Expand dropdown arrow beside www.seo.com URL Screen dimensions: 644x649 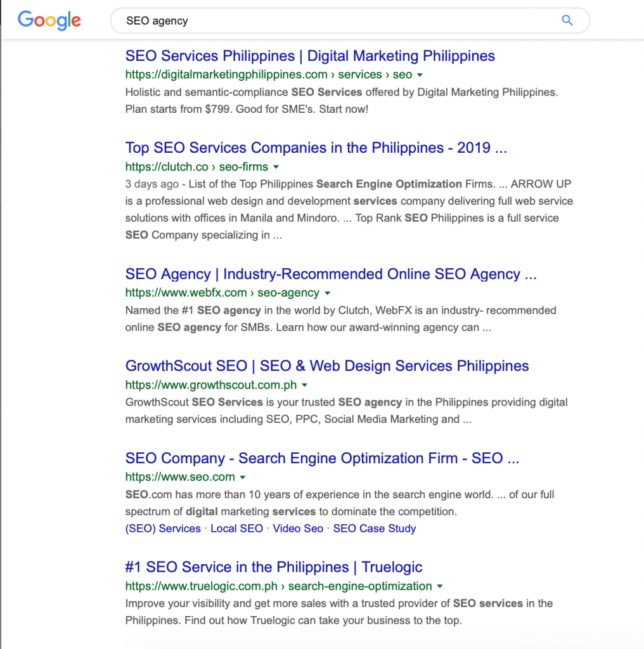(x=243, y=477)
